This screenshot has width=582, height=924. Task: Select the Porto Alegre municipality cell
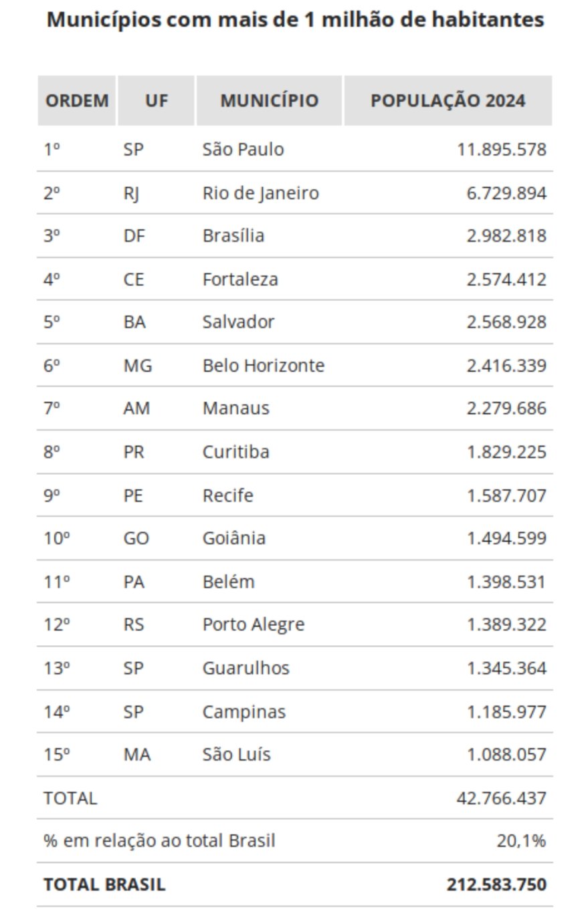pyautogui.click(x=254, y=625)
